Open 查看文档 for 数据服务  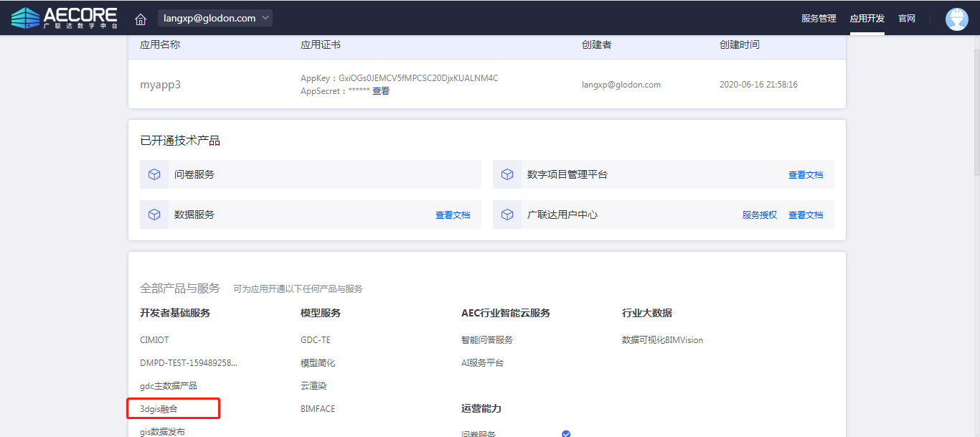click(x=453, y=215)
